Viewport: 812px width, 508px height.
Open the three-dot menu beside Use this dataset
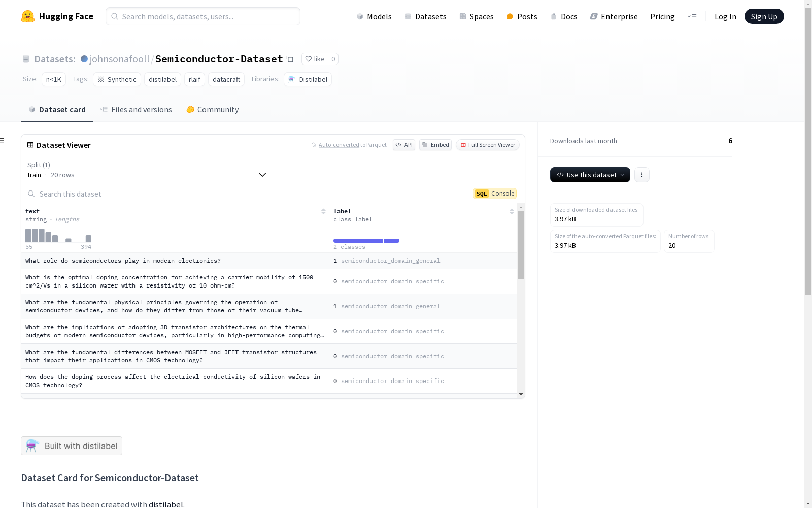tap(642, 175)
